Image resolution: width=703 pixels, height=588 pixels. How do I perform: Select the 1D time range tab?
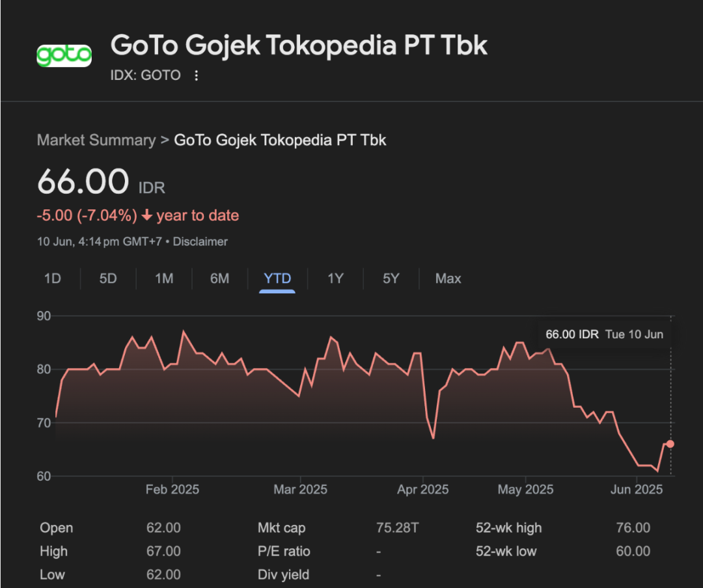click(52, 279)
